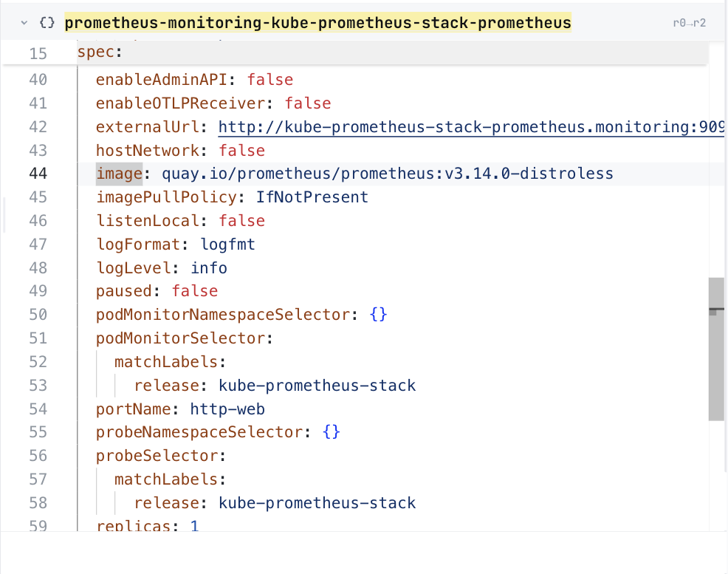Click the podMonitorSelector key

click(180, 338)
